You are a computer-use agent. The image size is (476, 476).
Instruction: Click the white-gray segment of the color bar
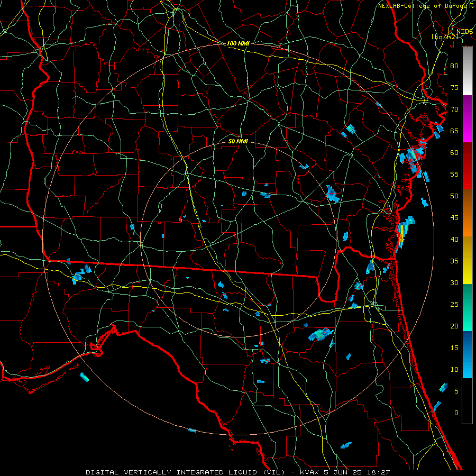(x=467, y=71)
